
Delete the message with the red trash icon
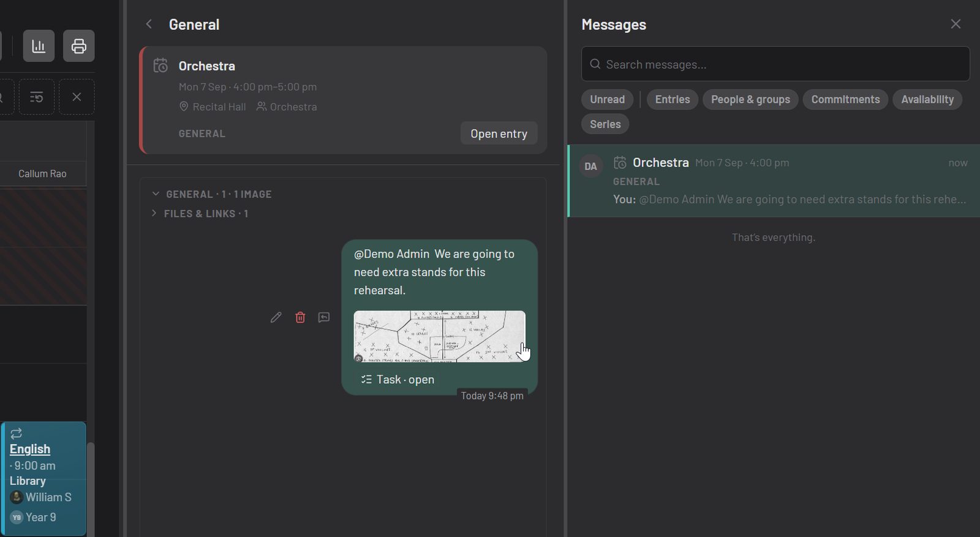click(x=300, y=317)
